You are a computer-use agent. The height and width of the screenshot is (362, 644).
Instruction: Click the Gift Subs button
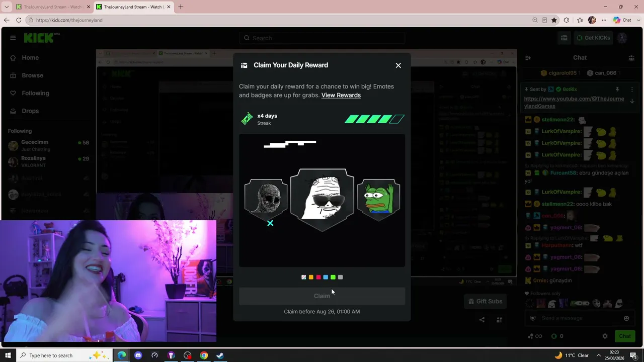click(x=485, y=301)
